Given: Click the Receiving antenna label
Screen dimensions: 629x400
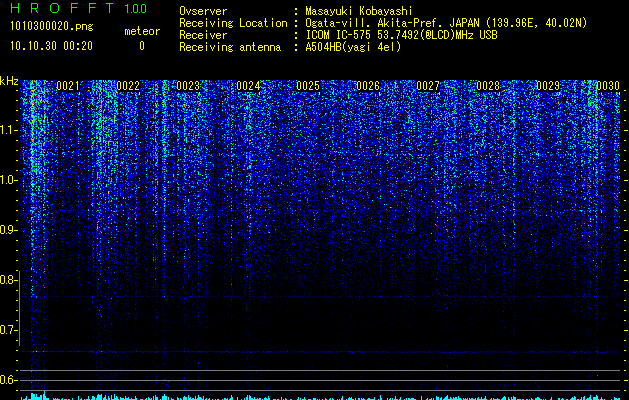Looking at the screenshot, I should point(230,47).
